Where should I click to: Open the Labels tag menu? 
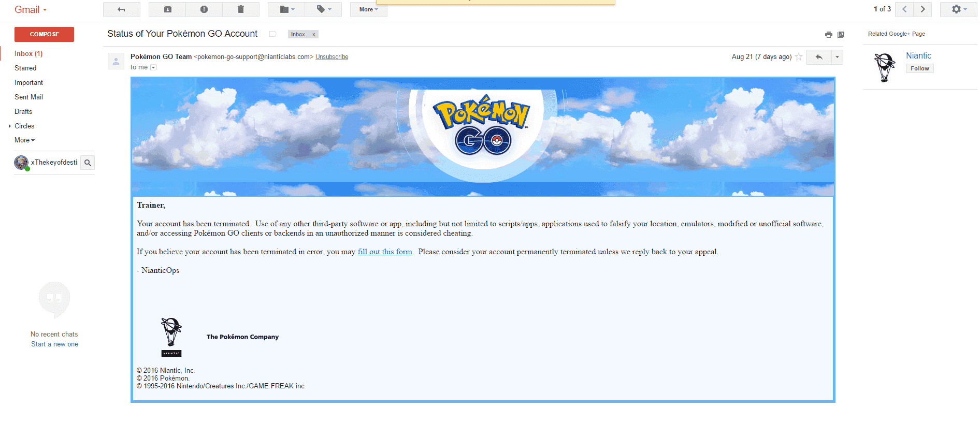(x=323, y=9)
